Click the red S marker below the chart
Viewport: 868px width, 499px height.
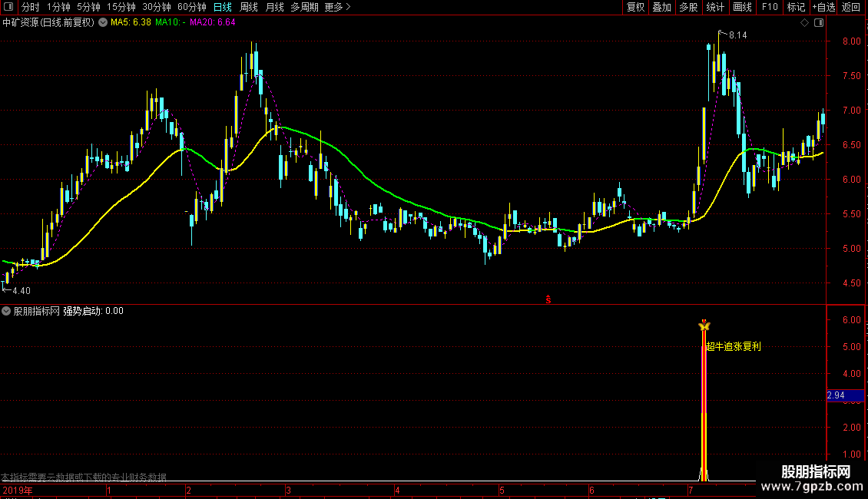[548, 299]
